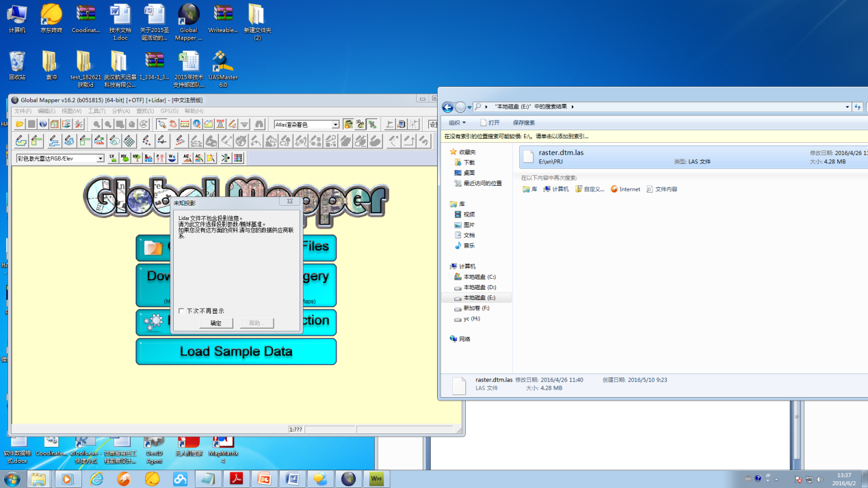This screenshot has height=488, width=868.
Task: Open the 分析(A) menu
Action: (x=120, y=111)
